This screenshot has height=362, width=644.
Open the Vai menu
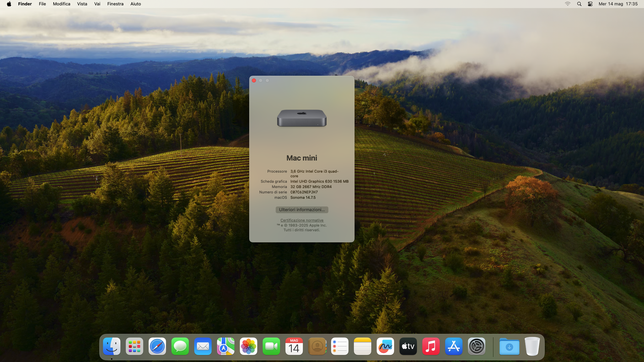(97, 4)
